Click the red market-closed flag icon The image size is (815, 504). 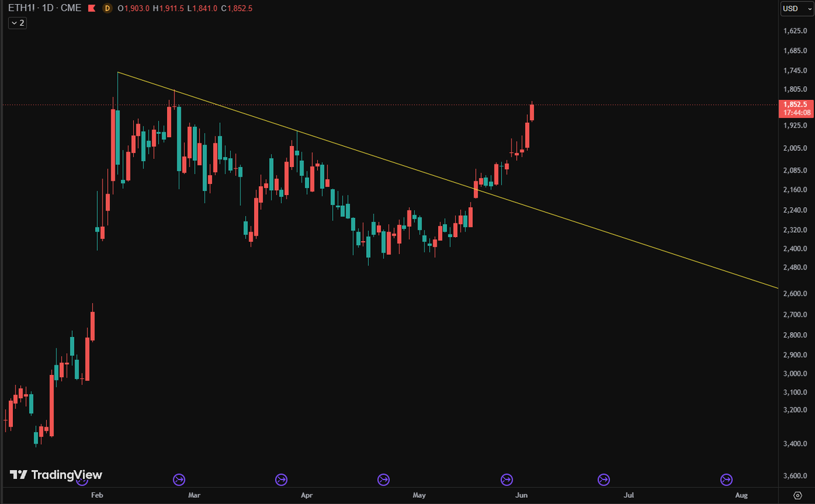[x=91, y=8]
